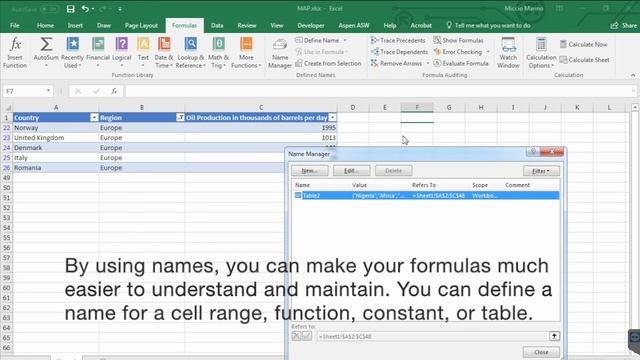Open the Watch Window
The image size is (640, 360).
point(508,53)
